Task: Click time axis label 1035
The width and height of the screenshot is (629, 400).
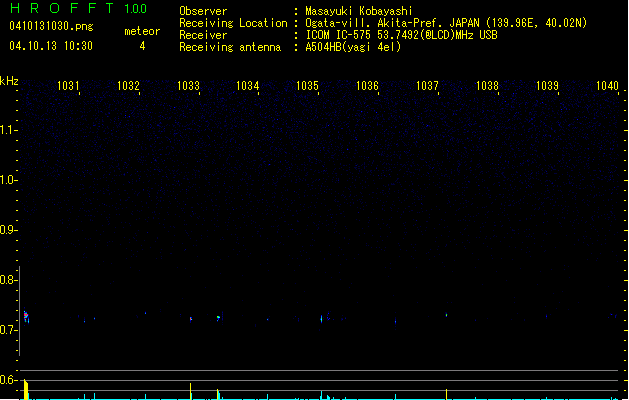Action: [x=307, y=86]
